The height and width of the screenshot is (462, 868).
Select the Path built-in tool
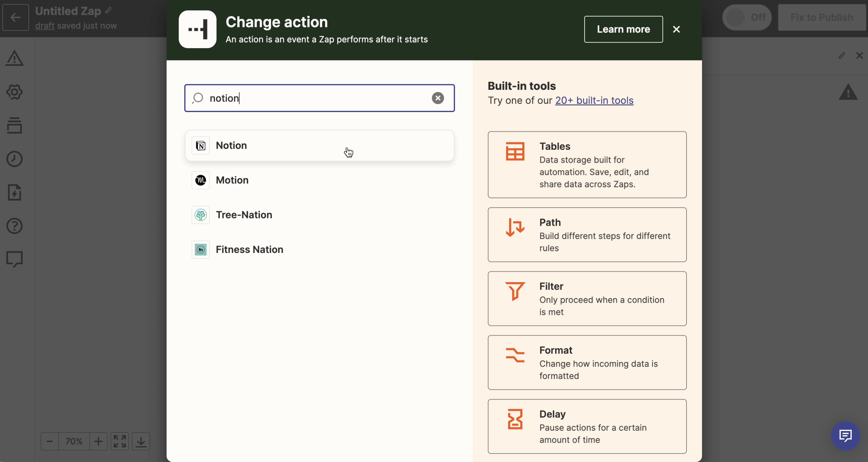click(587, 235)
